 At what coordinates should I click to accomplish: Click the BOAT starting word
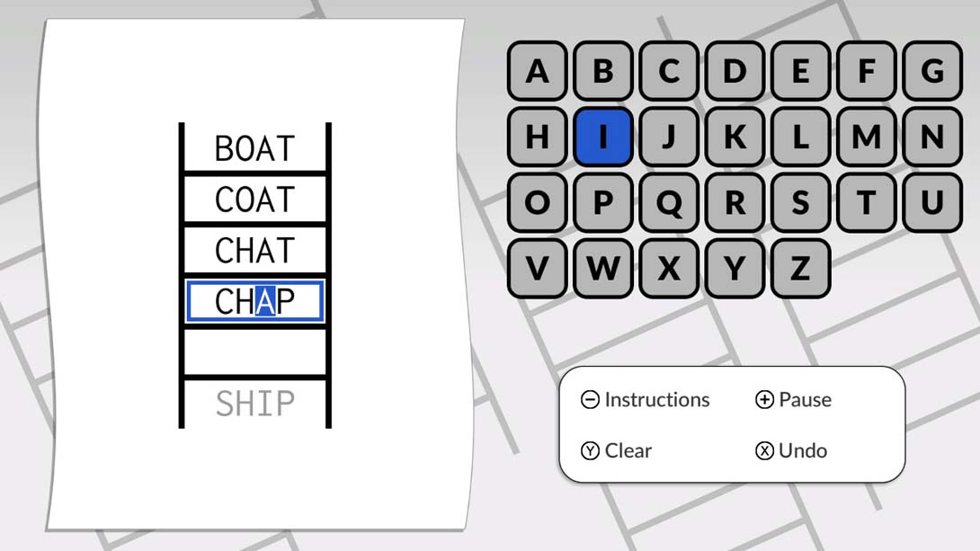(254, 148)
